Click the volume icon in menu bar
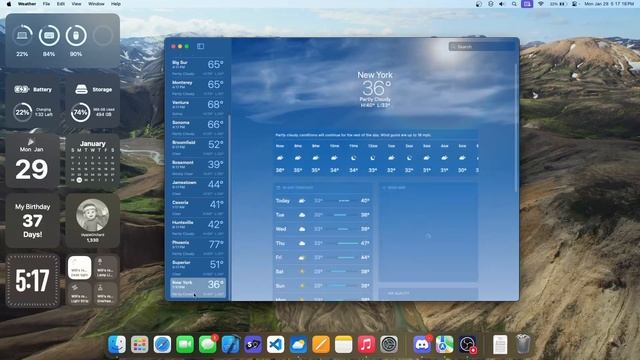 click(502, 4)
